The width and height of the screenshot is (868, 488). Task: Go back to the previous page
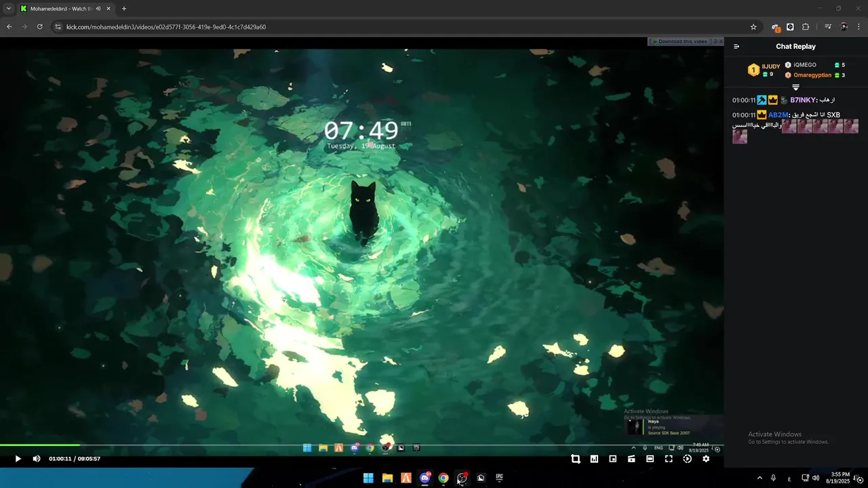tap(9, 27)
